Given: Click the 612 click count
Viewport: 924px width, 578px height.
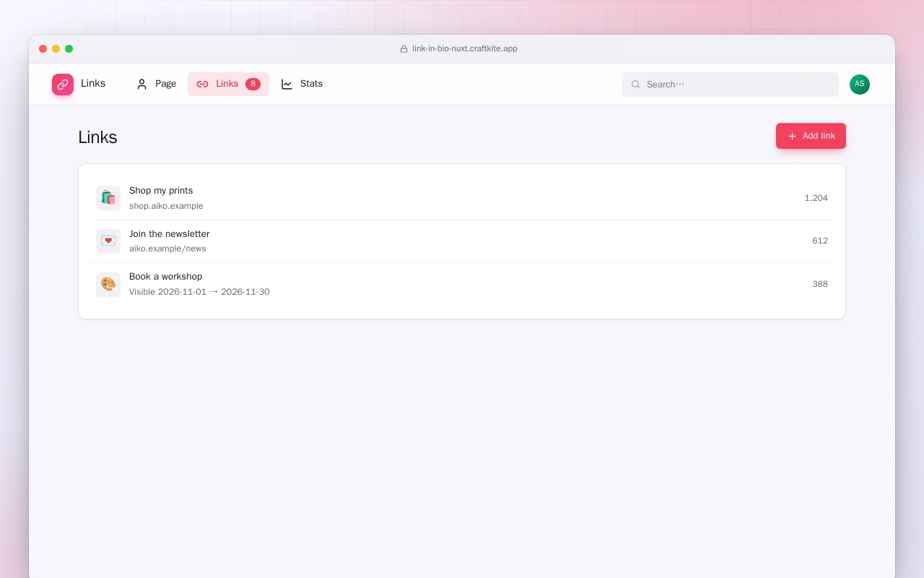Looking at the screenshot, I should click(x=820, y=241).
